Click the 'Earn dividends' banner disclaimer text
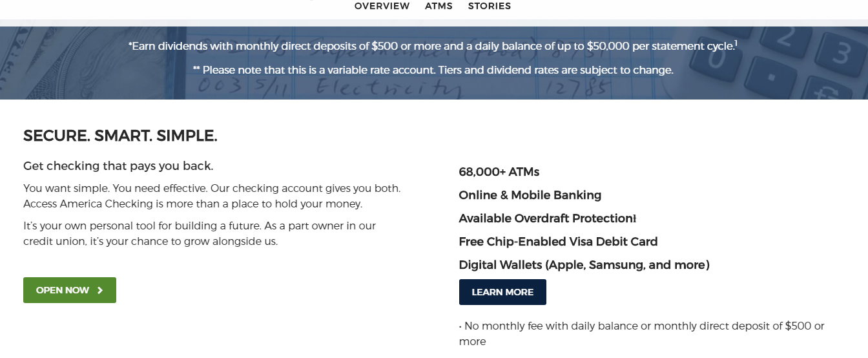868x358 pixels. [x=433, y=46]
